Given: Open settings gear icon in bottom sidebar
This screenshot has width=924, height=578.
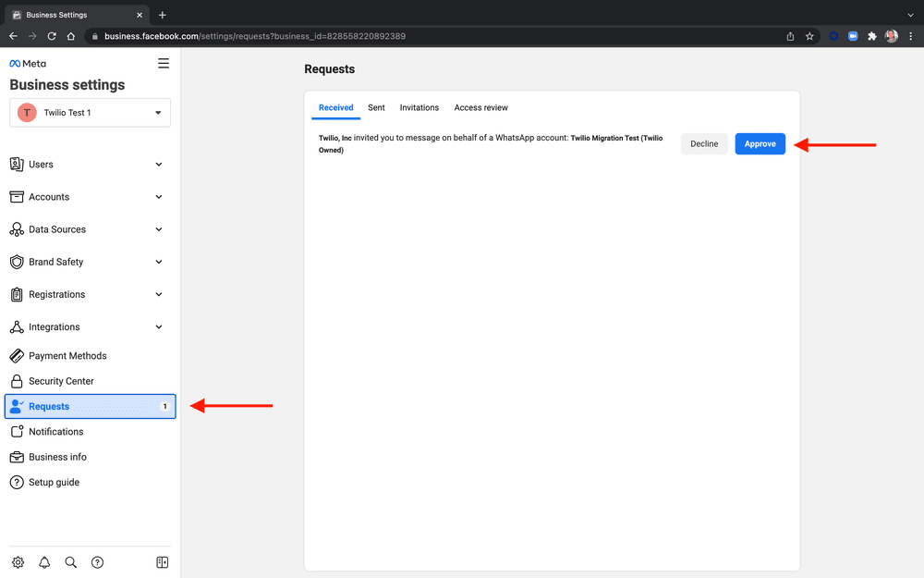Looking at the screenshot, I should coord(18,562).
